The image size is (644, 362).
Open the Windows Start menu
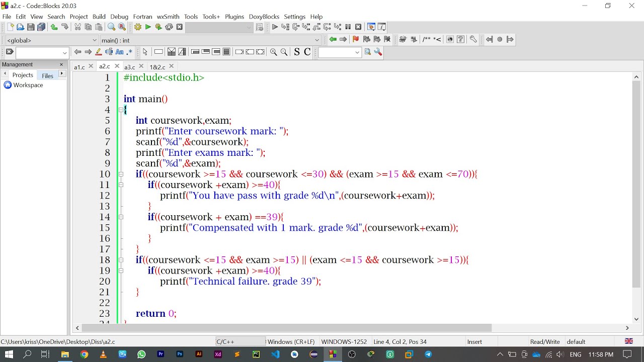[x=9, y=354]
